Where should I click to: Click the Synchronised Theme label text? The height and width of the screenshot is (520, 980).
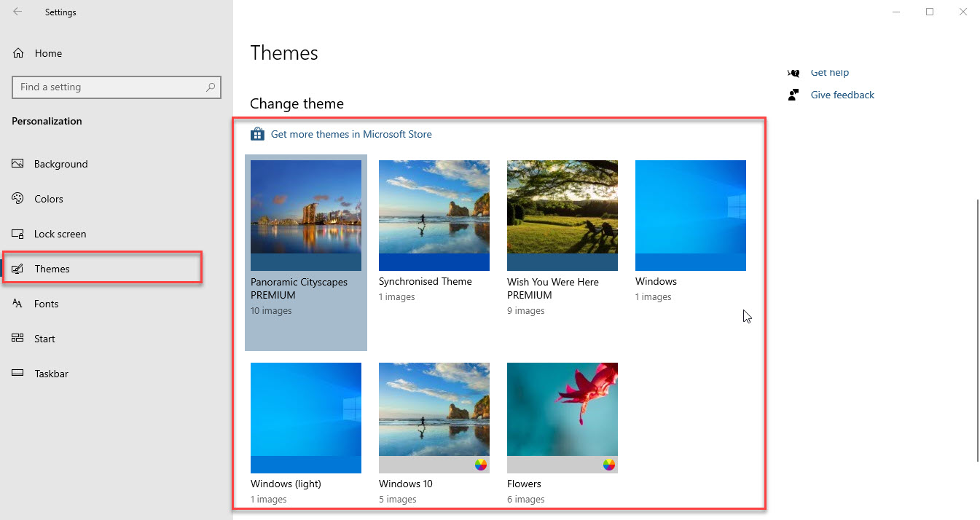426,281
